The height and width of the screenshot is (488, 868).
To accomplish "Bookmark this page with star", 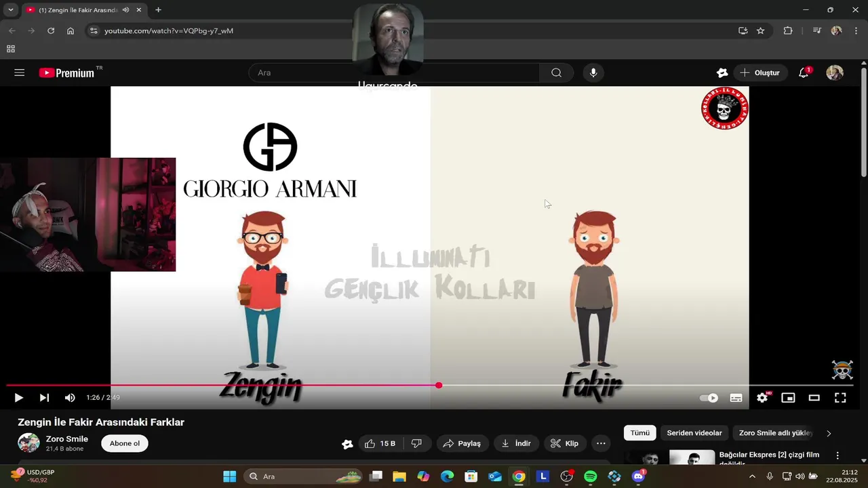I will pos(760,30).
